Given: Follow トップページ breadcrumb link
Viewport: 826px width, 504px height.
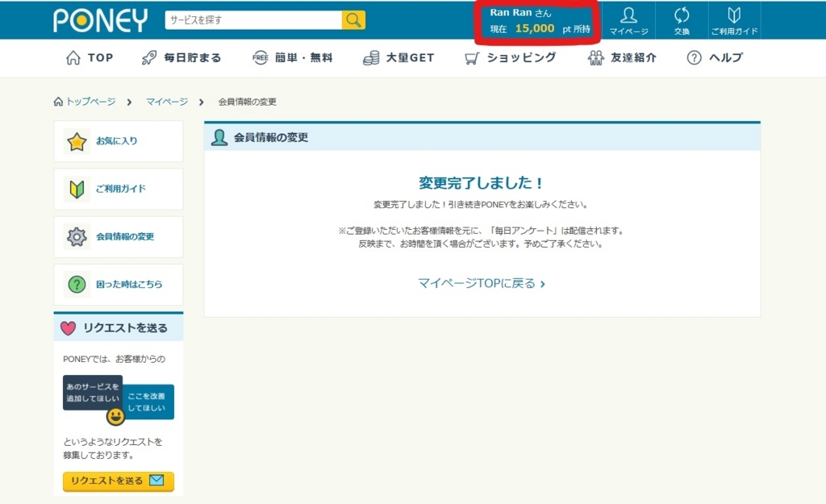Looking at the screenshot, I should [90, 102].
